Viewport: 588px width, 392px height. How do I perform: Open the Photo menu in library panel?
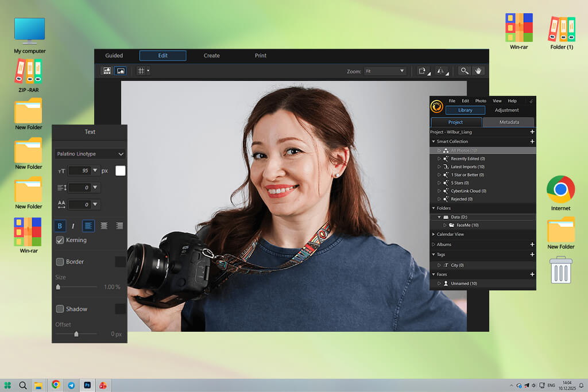pyautogui.click(x=481, y=101)
